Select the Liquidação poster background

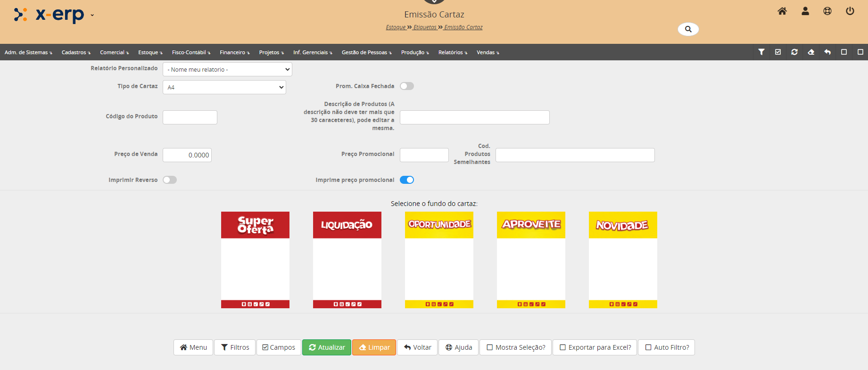pos(347,260)
